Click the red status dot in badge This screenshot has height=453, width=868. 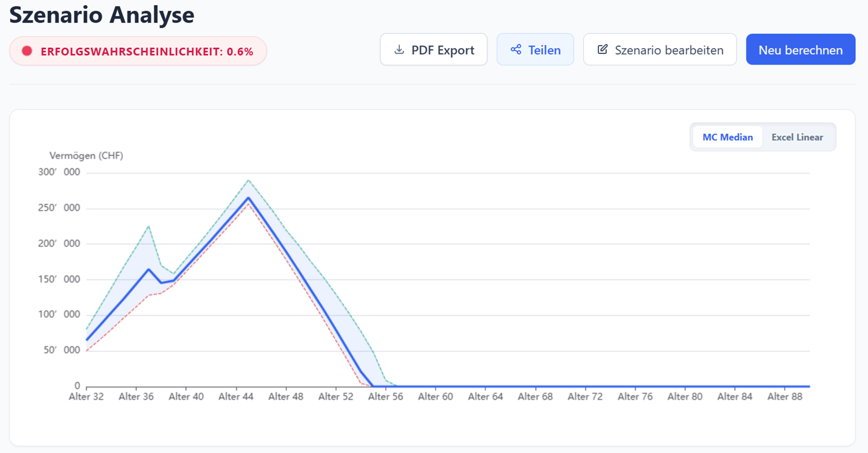tap(27, 51)
